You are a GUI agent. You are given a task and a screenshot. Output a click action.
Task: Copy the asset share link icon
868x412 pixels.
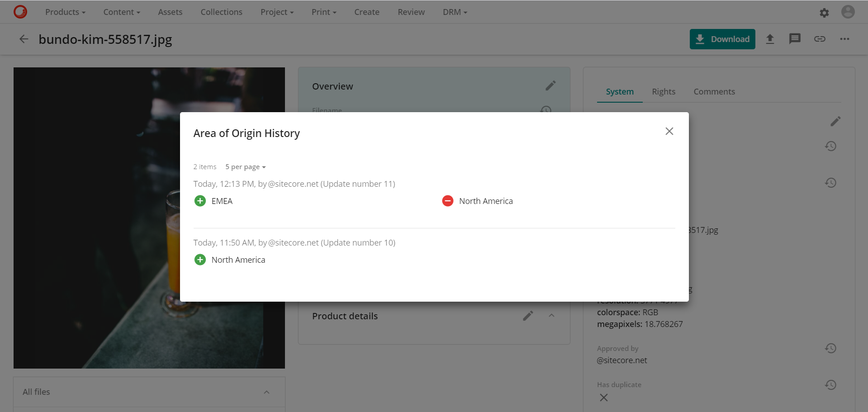tap(820, 39)
